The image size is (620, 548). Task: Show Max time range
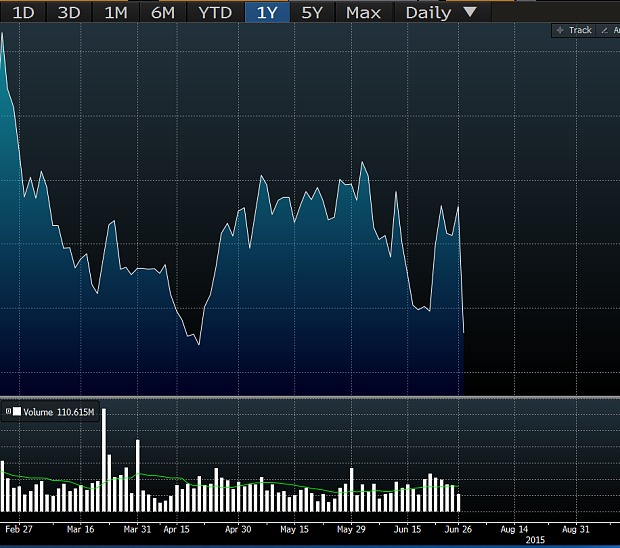363,13
